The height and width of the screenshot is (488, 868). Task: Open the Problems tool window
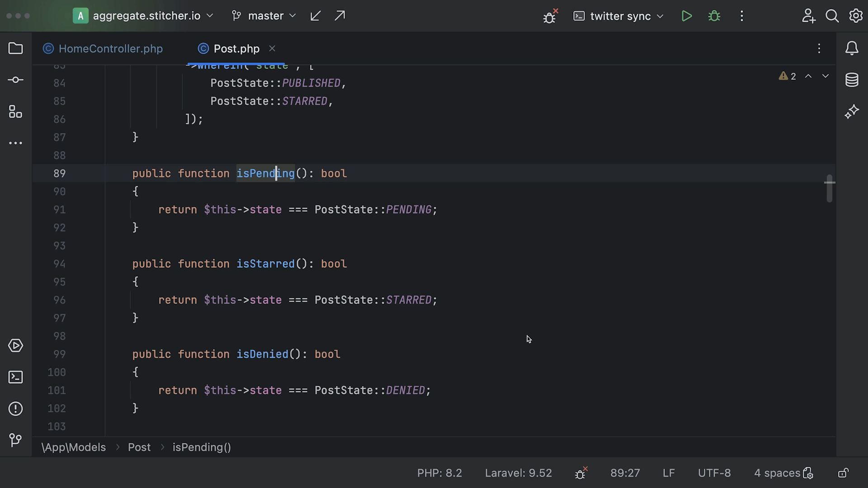tap(15, 409)
